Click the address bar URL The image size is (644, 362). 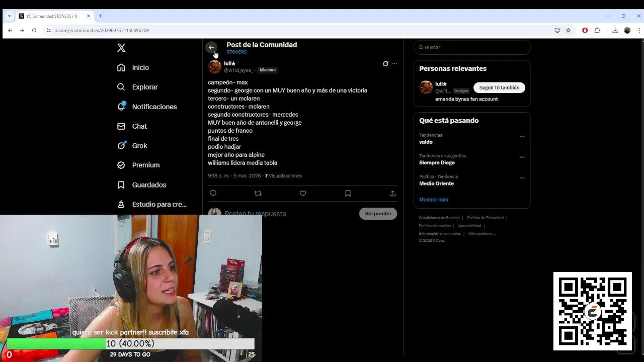pos(102,30)
